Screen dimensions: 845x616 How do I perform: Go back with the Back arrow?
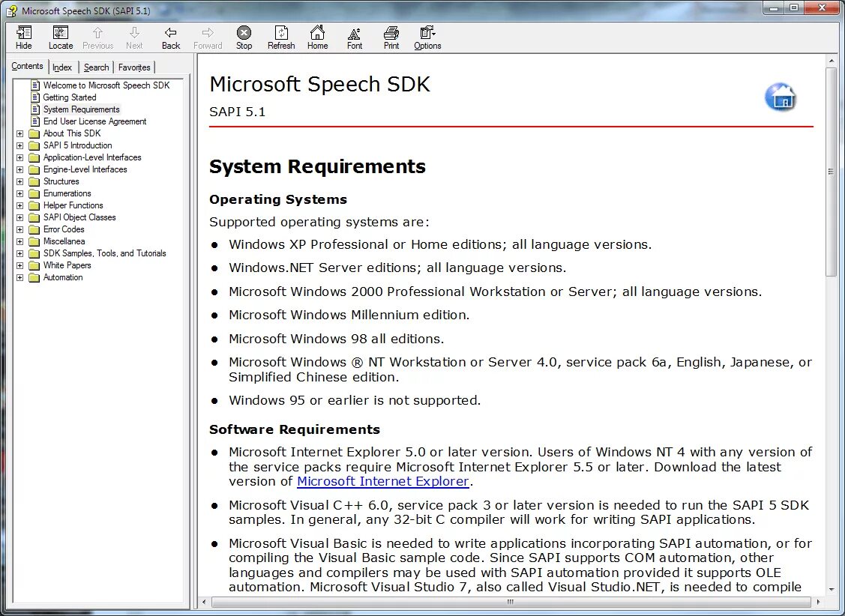click(171, 37)
